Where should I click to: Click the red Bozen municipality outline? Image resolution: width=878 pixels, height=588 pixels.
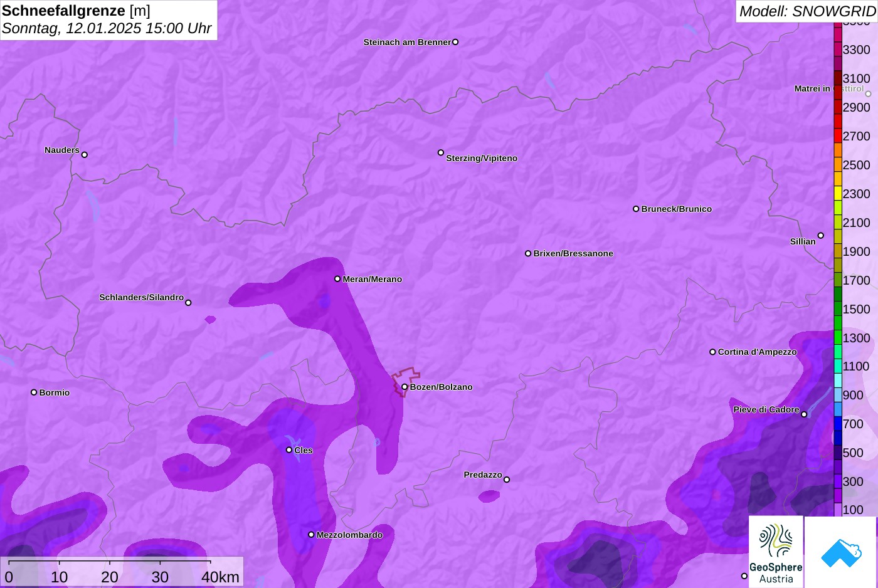(406, 381)
